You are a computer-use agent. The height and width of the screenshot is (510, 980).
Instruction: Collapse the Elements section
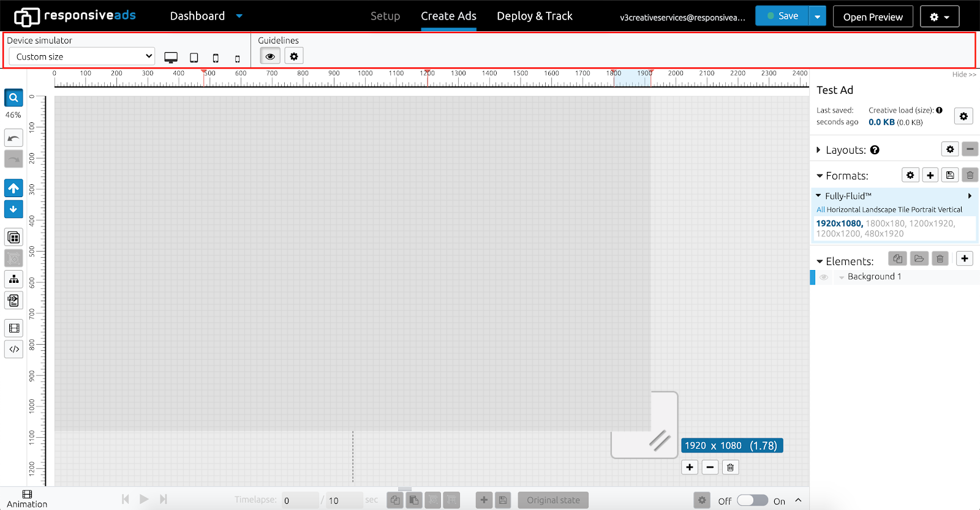tap(820, 261)
